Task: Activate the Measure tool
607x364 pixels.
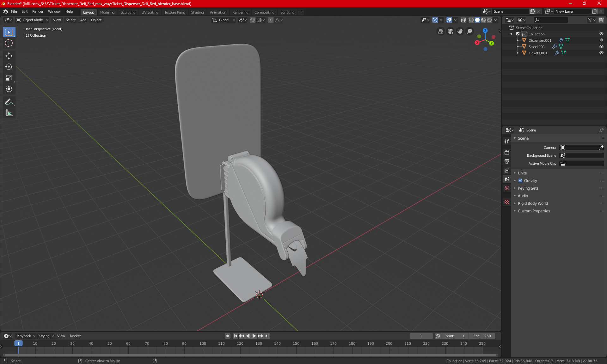Action: tap(9, 113)
